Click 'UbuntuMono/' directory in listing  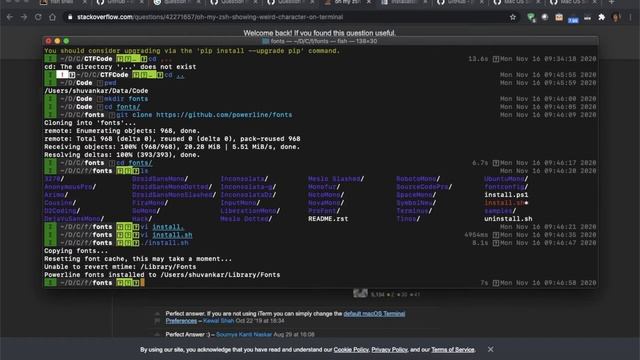pyautogui.click(x=506, y=179)
